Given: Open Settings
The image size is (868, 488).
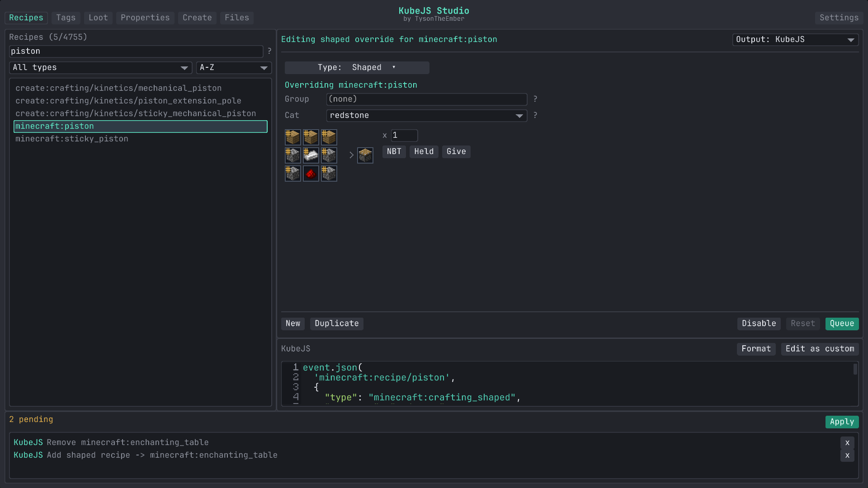Looking at the screenshot, I should click(x=839, y=18).
